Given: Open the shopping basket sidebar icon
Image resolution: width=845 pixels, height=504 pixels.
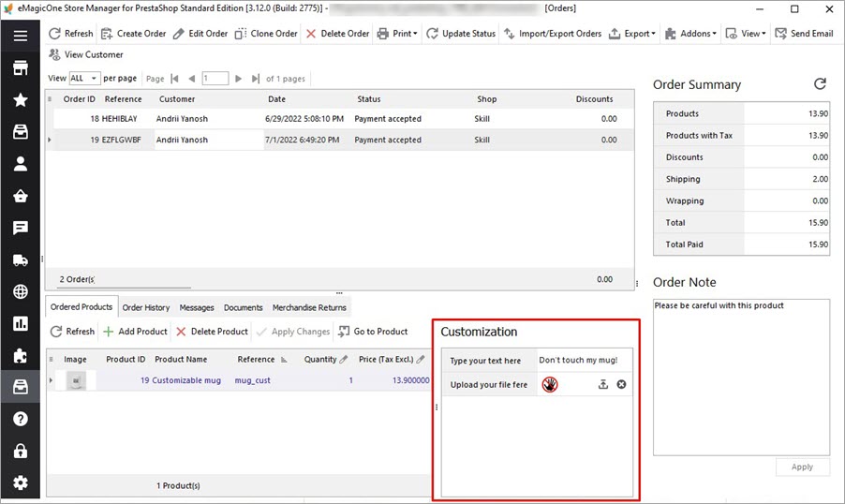Looking at the screenshot, I should click(21, 196).
